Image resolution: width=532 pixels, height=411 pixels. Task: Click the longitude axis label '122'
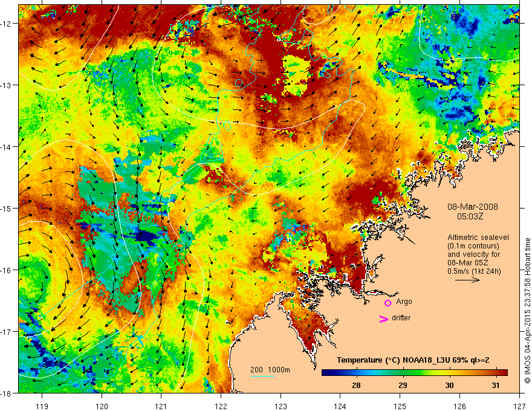coord(221,406)
